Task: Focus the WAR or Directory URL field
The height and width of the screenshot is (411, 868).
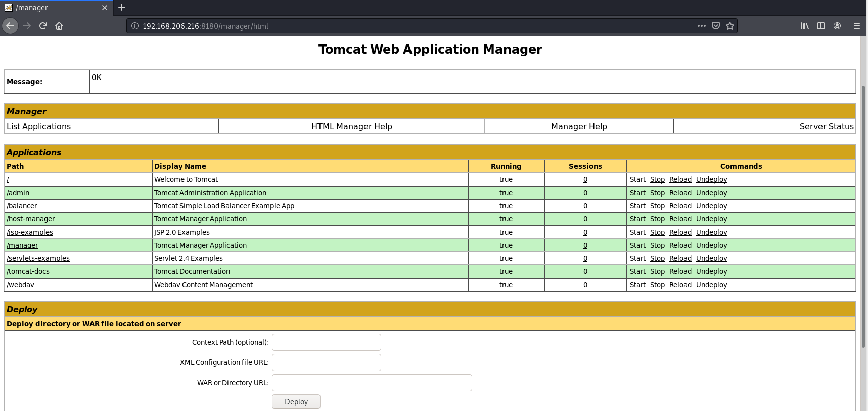Action: click(372, 383)
